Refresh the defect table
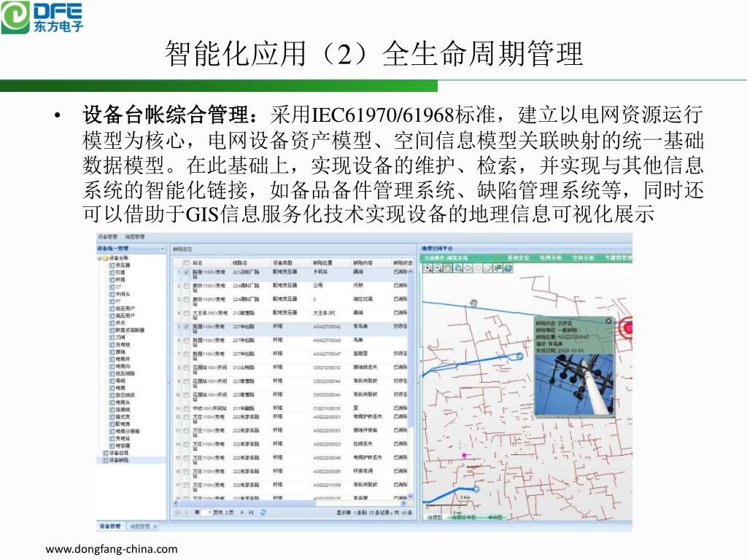This screenshot has width=747, height=560. [263, 513]
